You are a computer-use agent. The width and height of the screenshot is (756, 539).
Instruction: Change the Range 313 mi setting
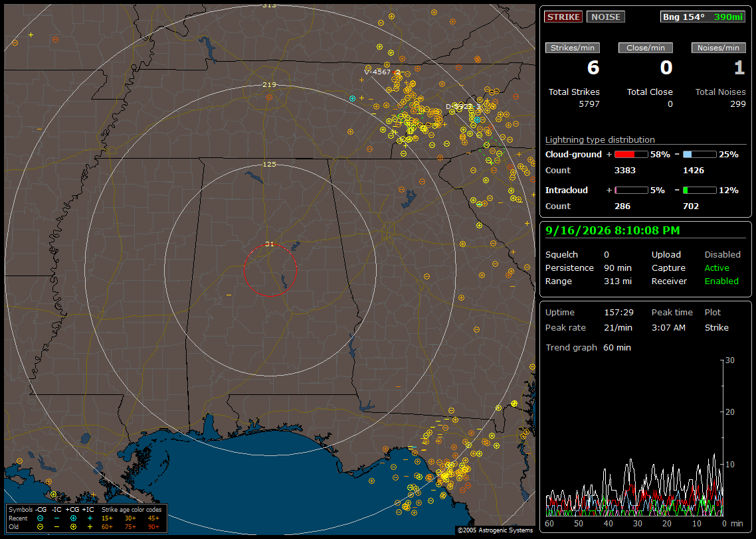tap(618, 281)
